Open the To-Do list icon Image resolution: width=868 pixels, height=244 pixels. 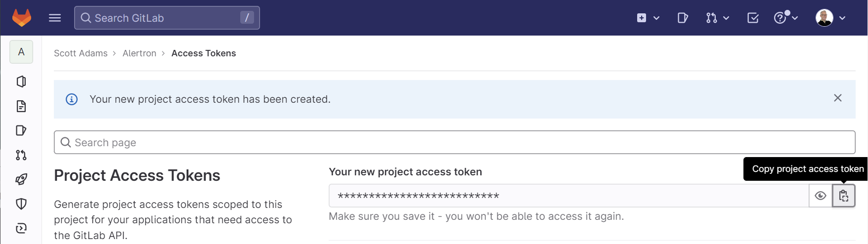(753, 18)
